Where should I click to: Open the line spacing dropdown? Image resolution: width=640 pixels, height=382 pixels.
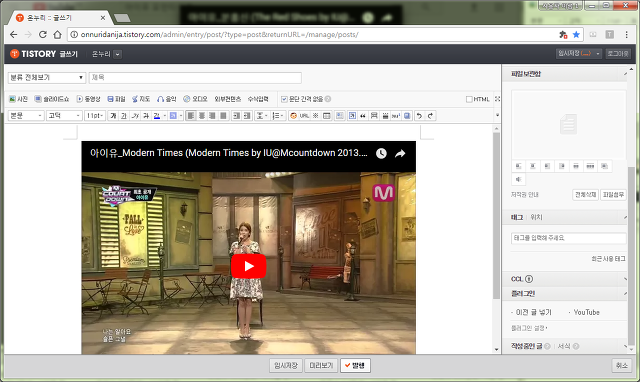pyautogui.click(x=261, y=116)
